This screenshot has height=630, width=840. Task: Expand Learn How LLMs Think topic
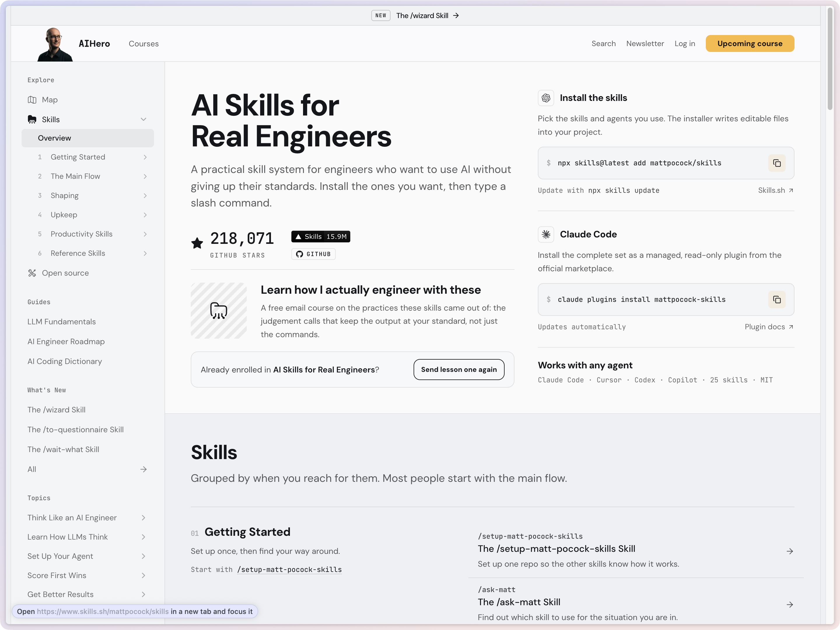pos(143,537)
